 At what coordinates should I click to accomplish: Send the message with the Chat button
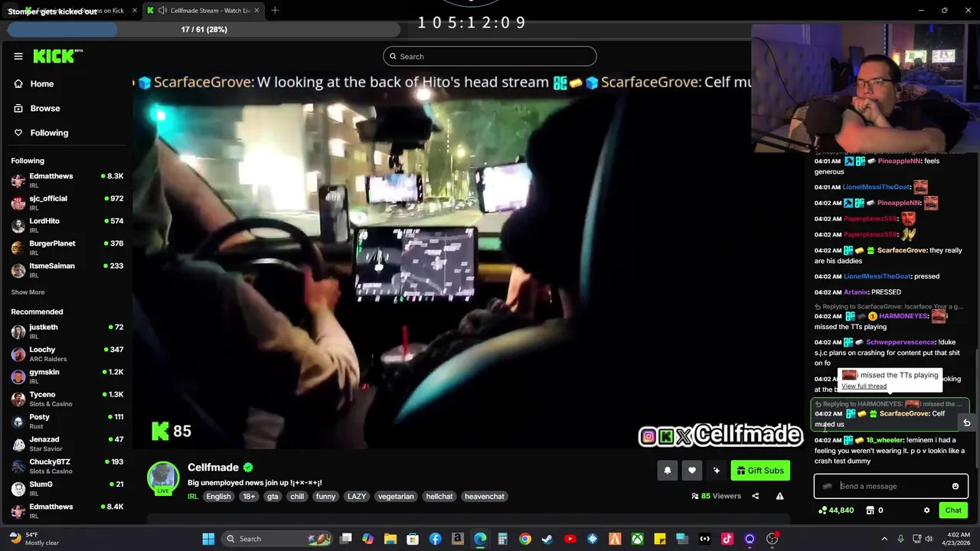pos(953,510)
